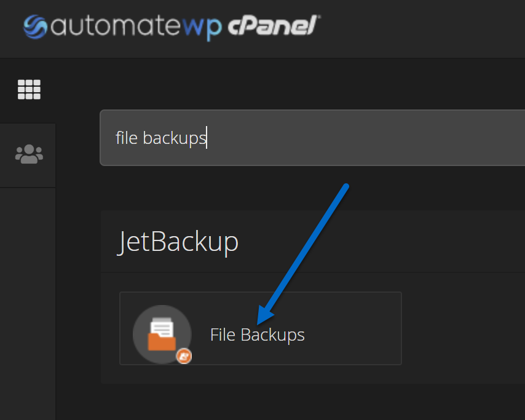
Task: Click the blue arrow pointing at File Backups
Action: 302,254
